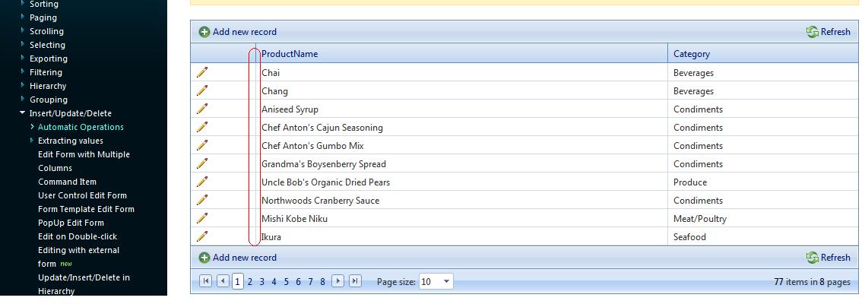Click the top Refresh icon
868x304 pixels.
click(812, 32)
